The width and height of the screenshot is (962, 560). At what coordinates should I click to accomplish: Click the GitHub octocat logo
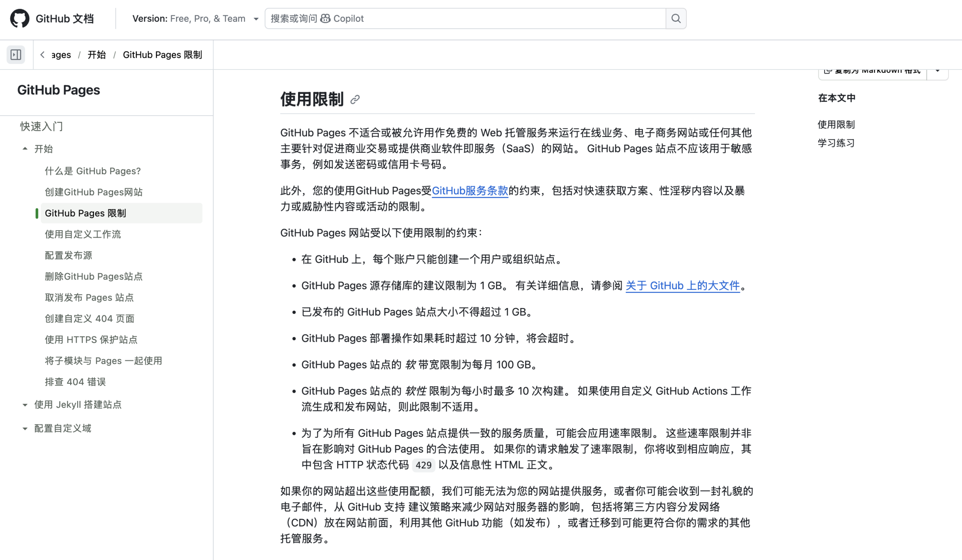click(20, 18)
